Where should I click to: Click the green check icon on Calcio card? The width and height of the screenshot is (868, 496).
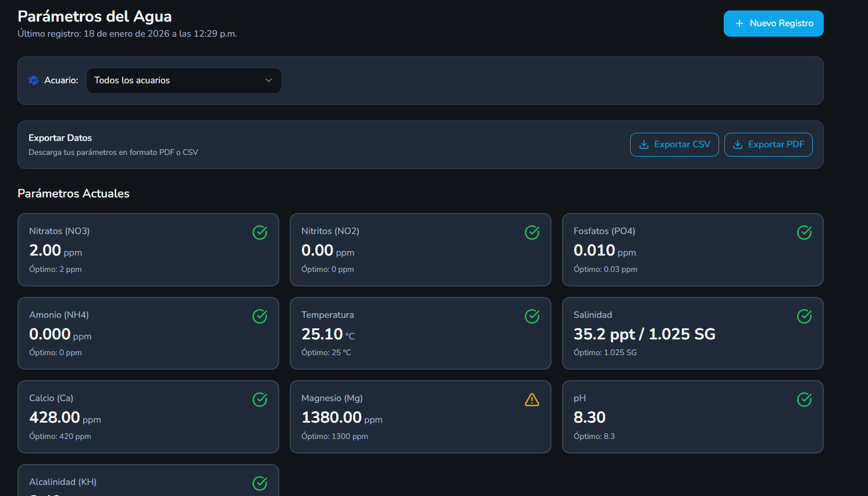(260, 399)
